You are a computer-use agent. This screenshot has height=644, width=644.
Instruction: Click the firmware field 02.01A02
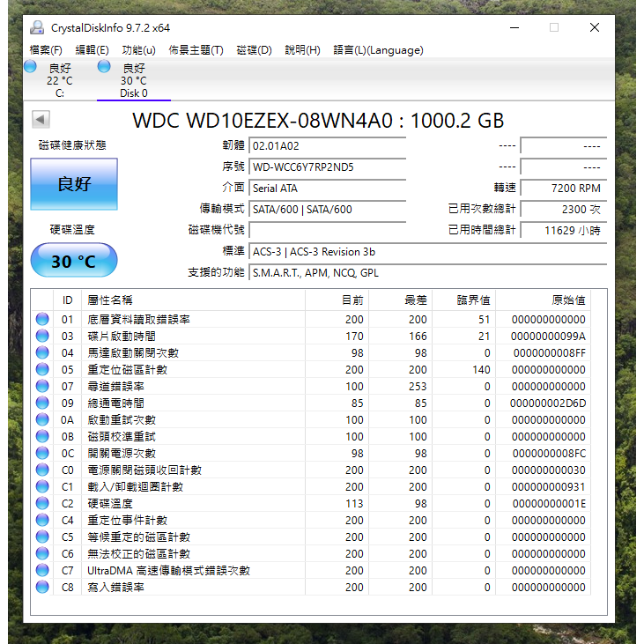pyautogui.click(x=328, y=146)
